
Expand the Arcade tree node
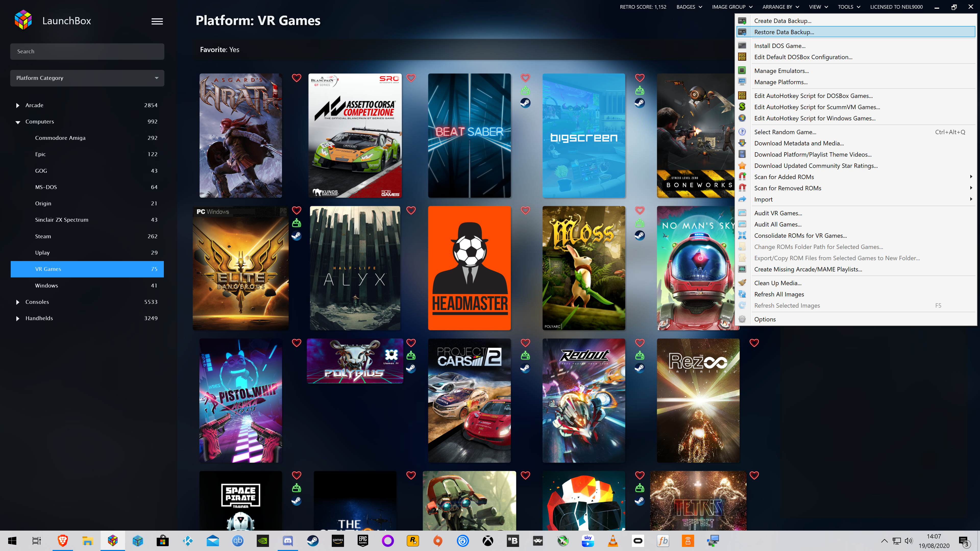coord(18,105)
